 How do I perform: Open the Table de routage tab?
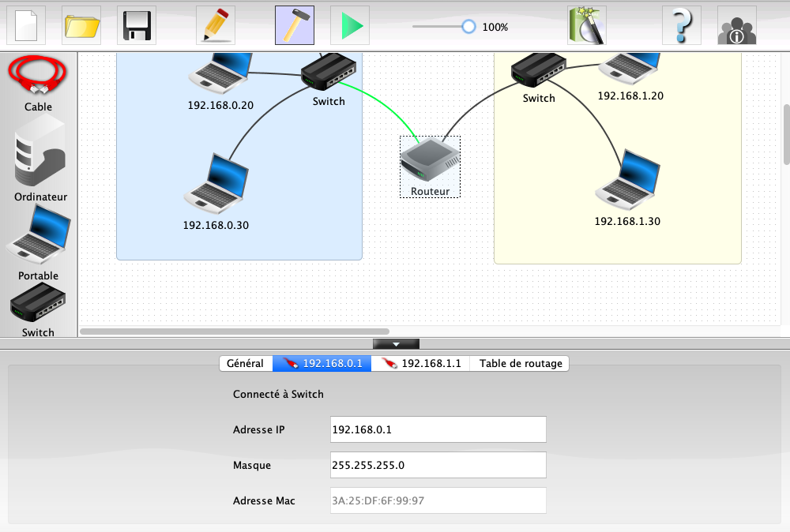click(521, 363)
